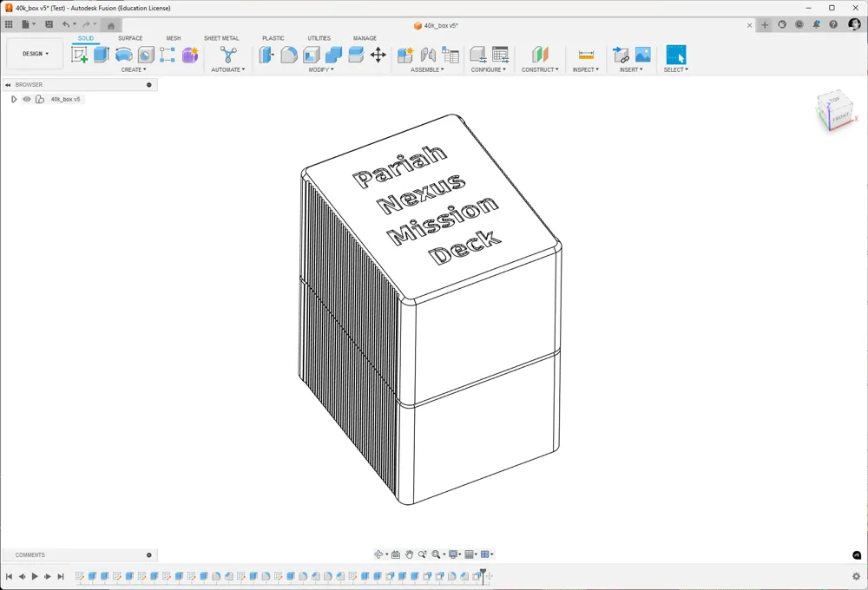Activate the Pan tool in navigation bar
The image size is (868, 590).
[x=411, y=554]
